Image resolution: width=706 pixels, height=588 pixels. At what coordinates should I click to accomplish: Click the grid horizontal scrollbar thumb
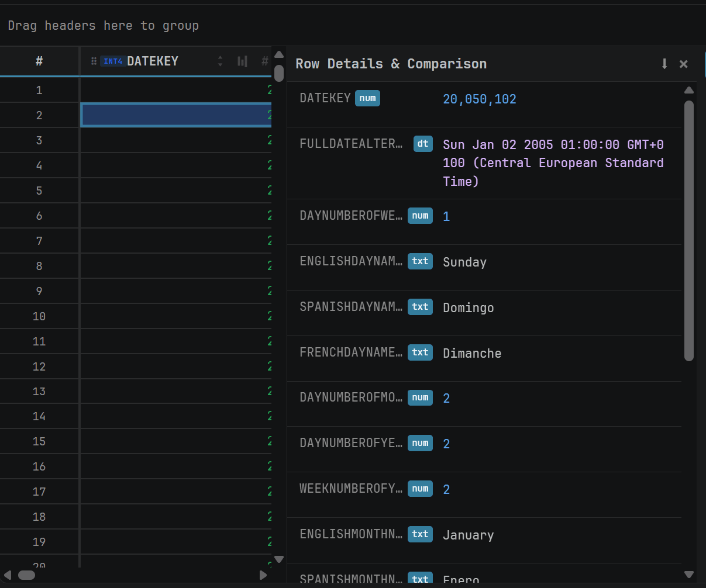pos(26,575)
